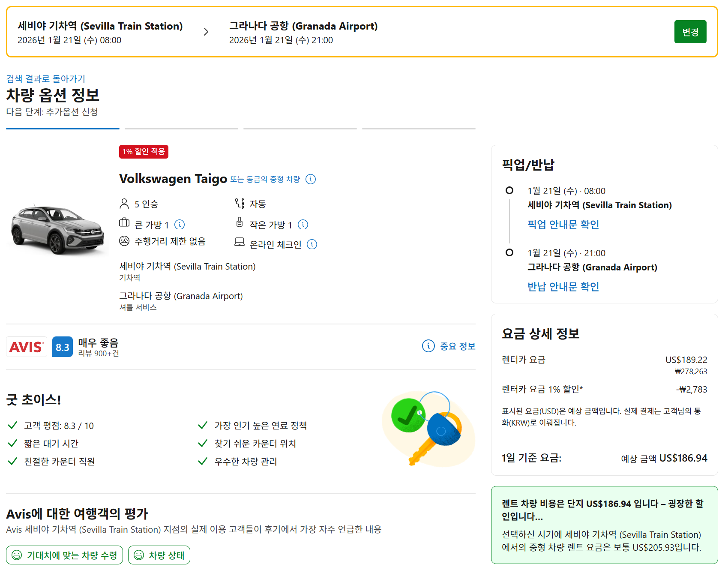The height and width of the screenshot is (570, 728).
Task: Click the Volkswagen Taigo title
Action: tap(173, 179)
